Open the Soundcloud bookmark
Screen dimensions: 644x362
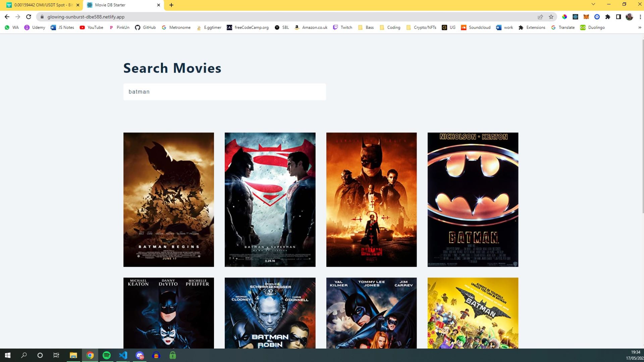(476, 27)
